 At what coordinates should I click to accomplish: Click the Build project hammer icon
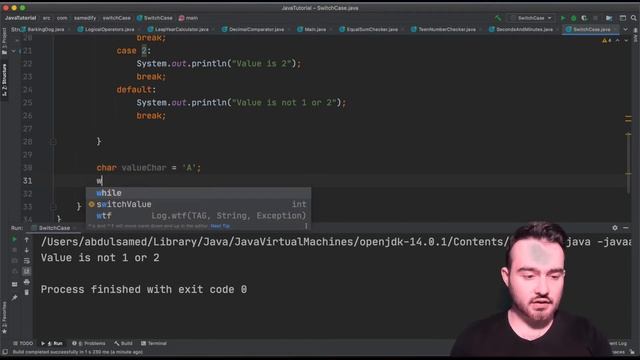click(x=498, y=18)
